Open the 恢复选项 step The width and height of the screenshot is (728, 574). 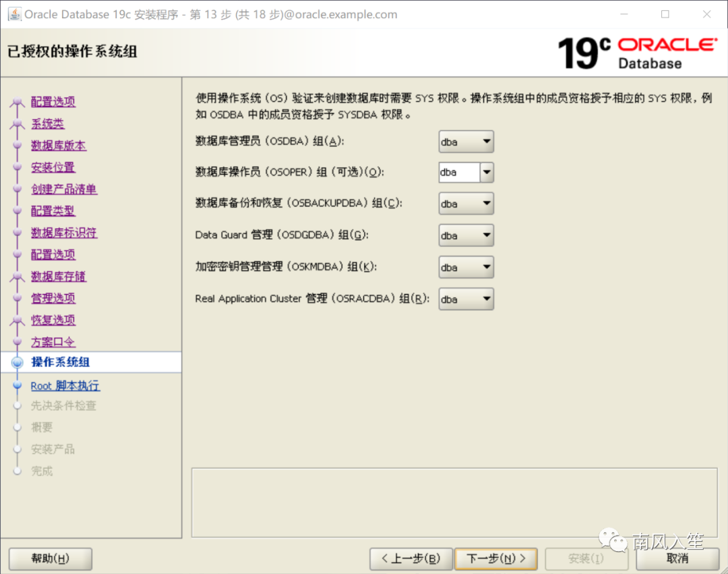click(53, 320)
